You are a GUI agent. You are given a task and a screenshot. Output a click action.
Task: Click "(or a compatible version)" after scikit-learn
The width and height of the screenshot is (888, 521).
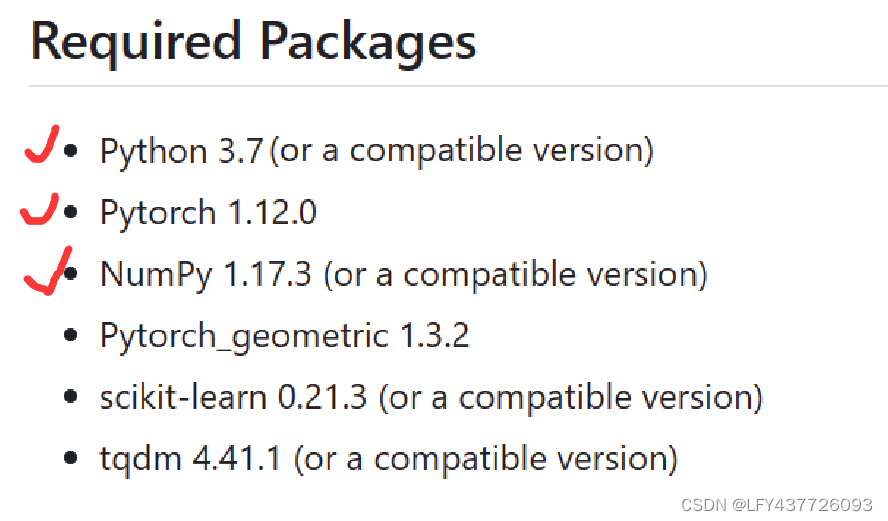[x=571, y=397]
